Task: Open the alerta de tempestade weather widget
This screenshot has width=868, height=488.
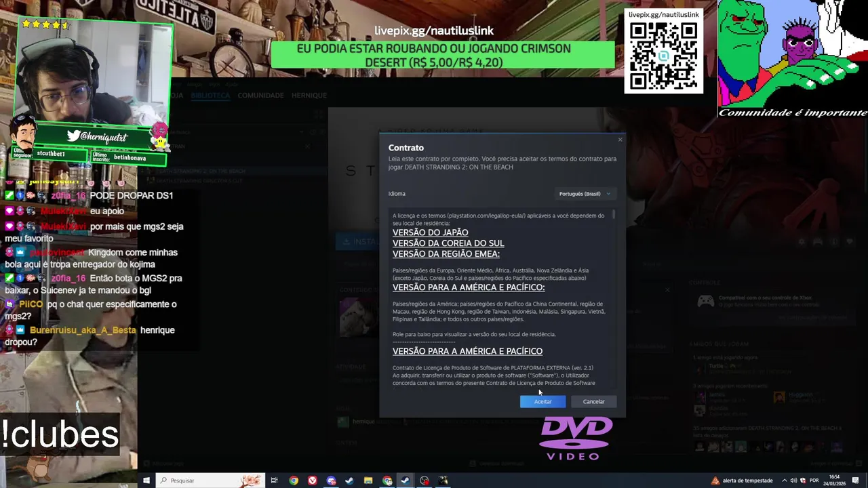Action: [742, 481]
